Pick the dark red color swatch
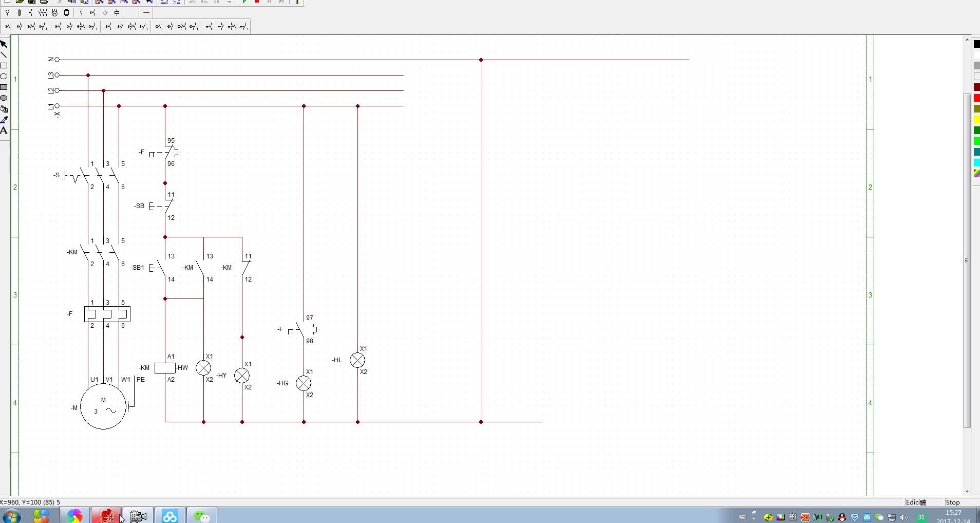Screen dimensions: 980x523 click(x=977, y=87)
